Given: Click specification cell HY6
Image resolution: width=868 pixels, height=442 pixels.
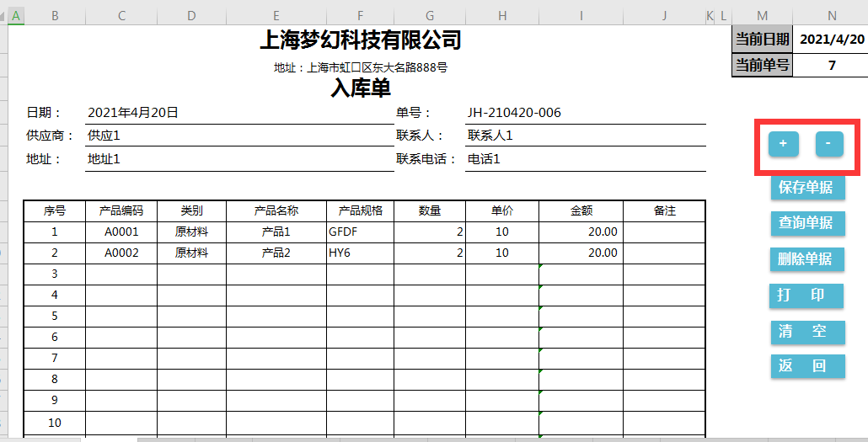Looking at the screenshot, I should (361, 253).
